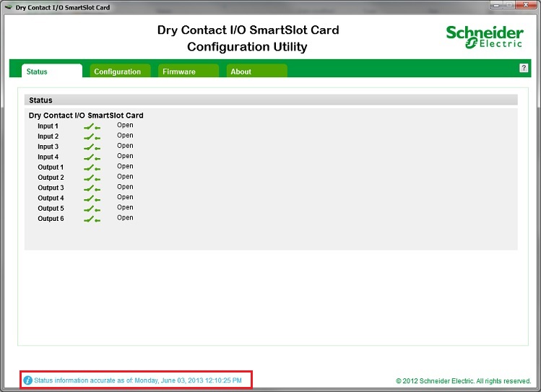
Task: Select the Output 6 label
Action: coord(51,219)
